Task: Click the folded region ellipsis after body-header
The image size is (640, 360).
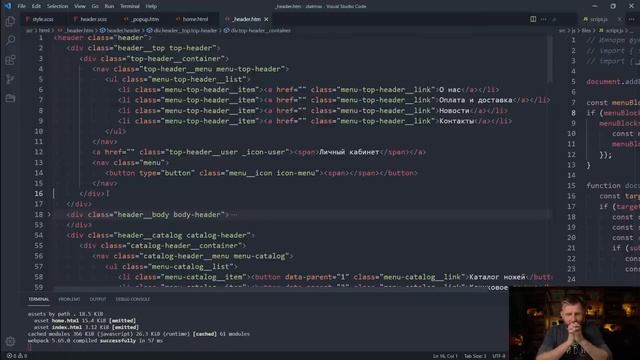Action: point(234,215)
